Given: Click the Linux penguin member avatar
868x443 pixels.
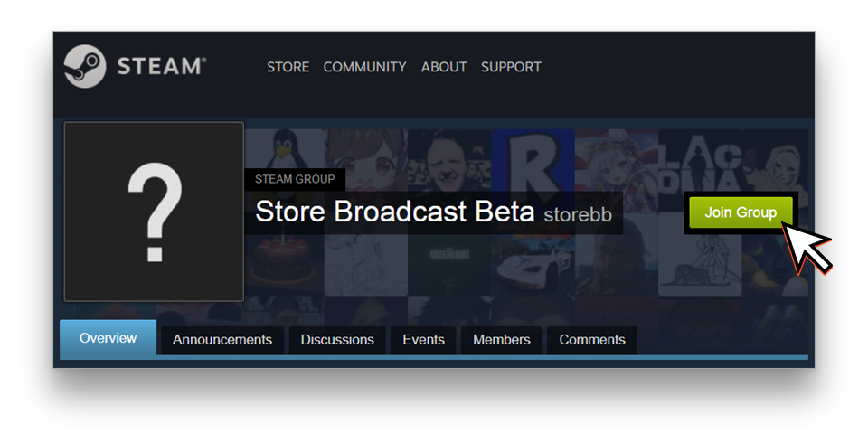Looking at the screenshot, I should (x=283, y=148).
